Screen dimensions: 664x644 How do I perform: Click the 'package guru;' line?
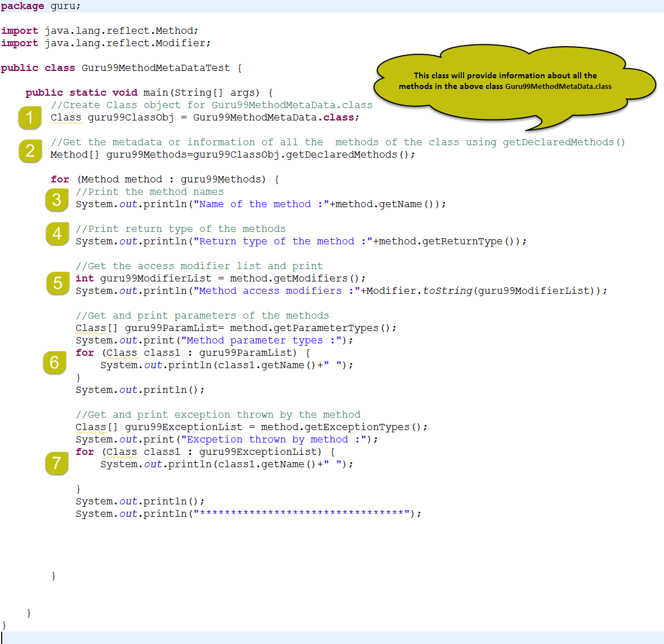point(41,6)
